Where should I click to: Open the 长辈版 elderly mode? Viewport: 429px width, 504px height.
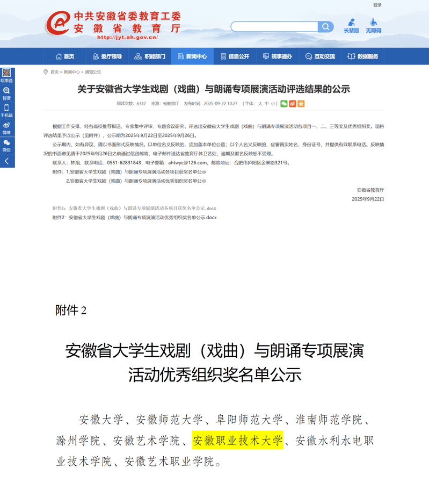[x=351, y=26]
